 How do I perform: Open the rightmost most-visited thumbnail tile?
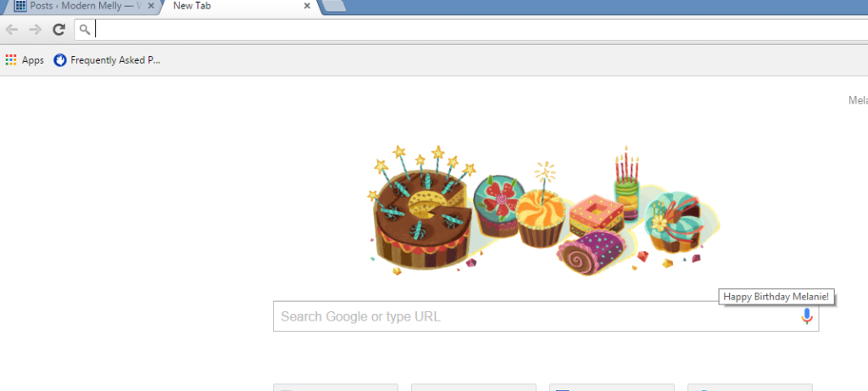point(750,387)
